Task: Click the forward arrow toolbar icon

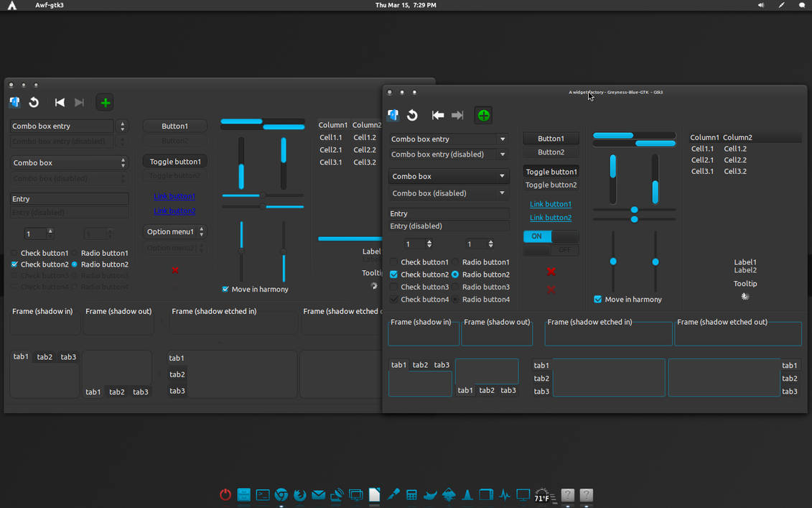Action: tap(458, 115)
